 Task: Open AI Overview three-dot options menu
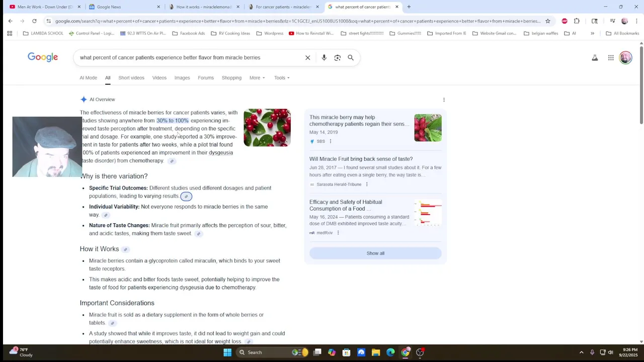pyautogui.click(x=444, y=100)
